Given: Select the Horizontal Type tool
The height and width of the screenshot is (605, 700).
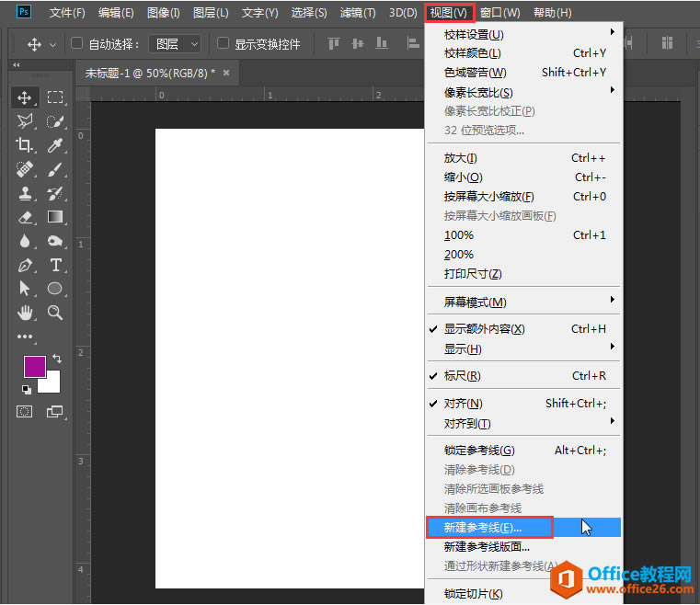Looking at the screenshot, I should pyautogui.click(x=55, y=265).
